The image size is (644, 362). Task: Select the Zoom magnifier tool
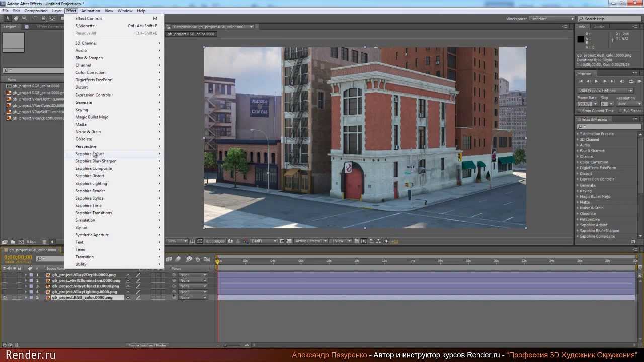[x=24, y=18]
